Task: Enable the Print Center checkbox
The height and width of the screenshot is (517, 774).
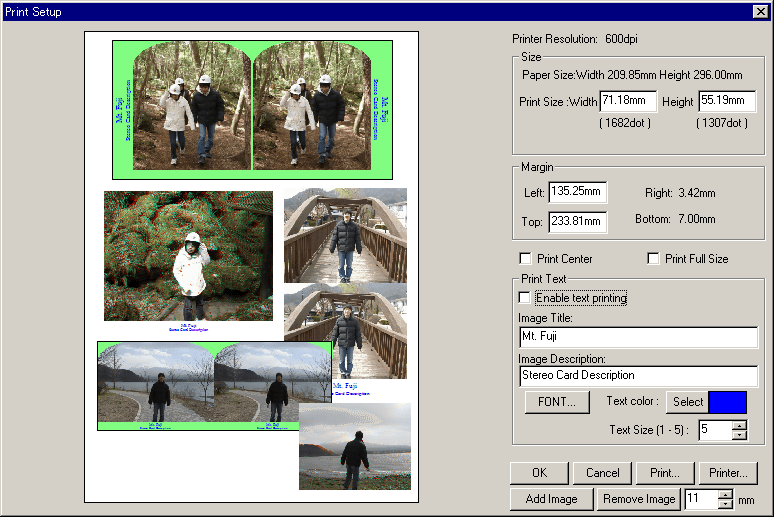Action: (x=525, y=259)
